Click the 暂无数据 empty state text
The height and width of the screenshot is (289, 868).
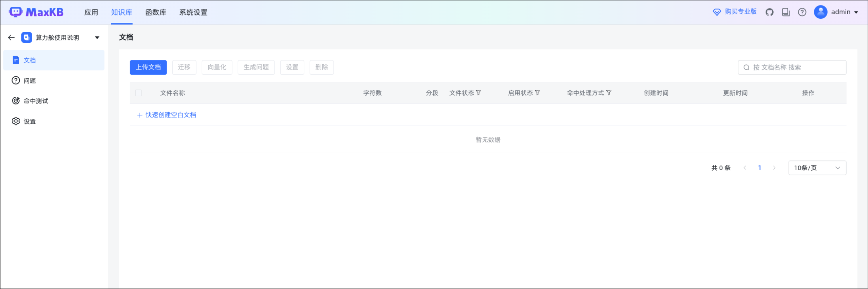click(488, 139)
